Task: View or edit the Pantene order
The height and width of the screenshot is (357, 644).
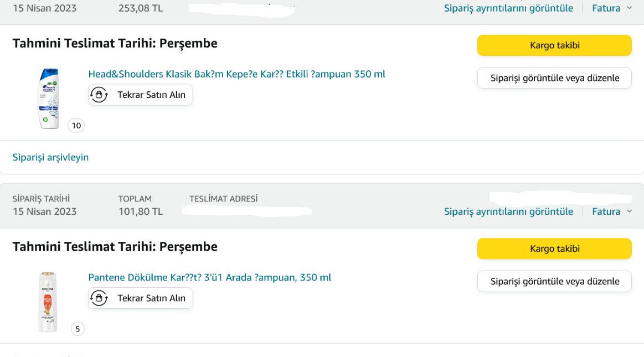Action: click(554, 281)
